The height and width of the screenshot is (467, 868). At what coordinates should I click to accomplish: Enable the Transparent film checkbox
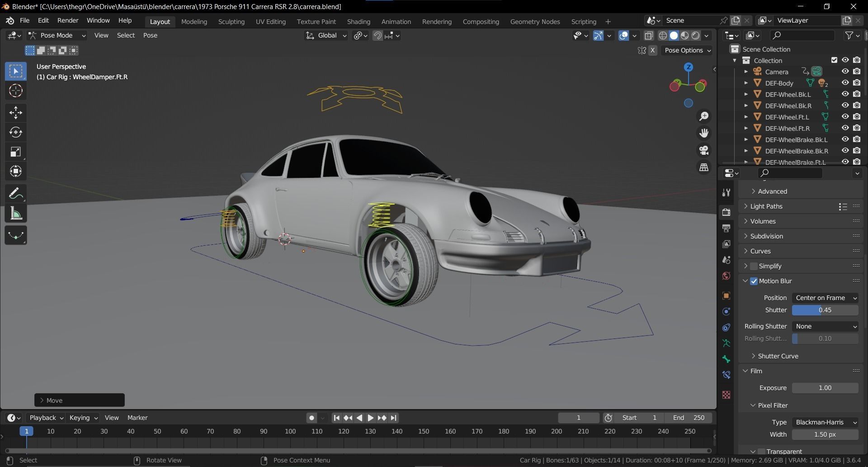click(761, 452)
